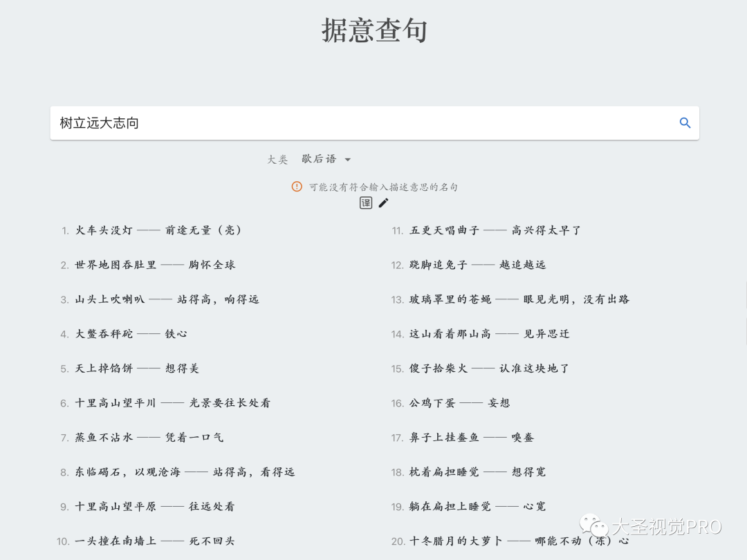Select result 2 世界地图吞肚里
The image size is (747, 560).
(155, 265)
